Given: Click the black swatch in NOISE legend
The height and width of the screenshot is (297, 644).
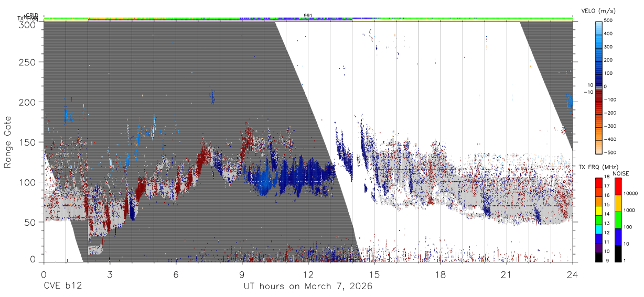Looking at the screenshot, I should 618,254.
